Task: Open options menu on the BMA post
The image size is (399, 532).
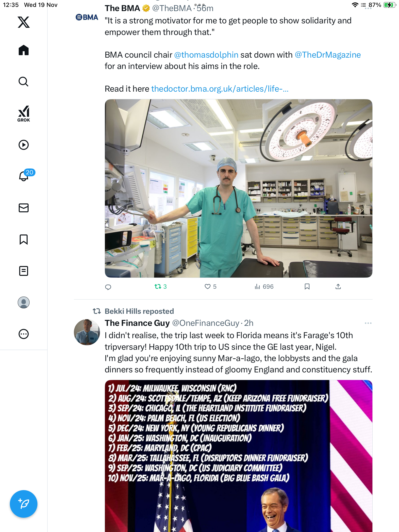Action: point(368,8)
